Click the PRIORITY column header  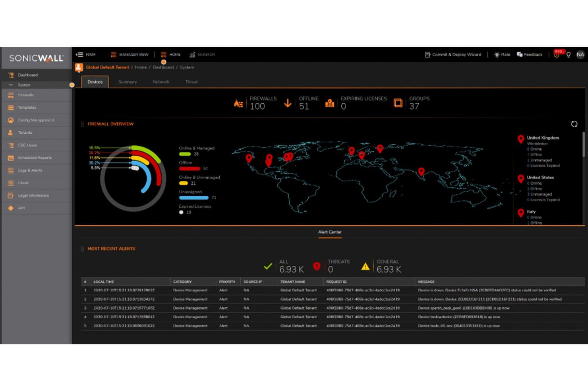pos(227,282)
